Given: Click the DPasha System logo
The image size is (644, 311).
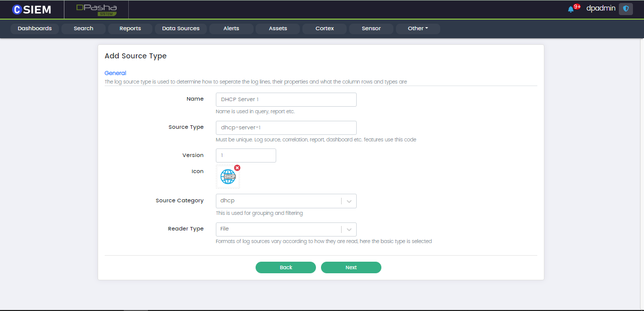Looking at the screenshot, I should pyautogui.click(x=97, y=9).
